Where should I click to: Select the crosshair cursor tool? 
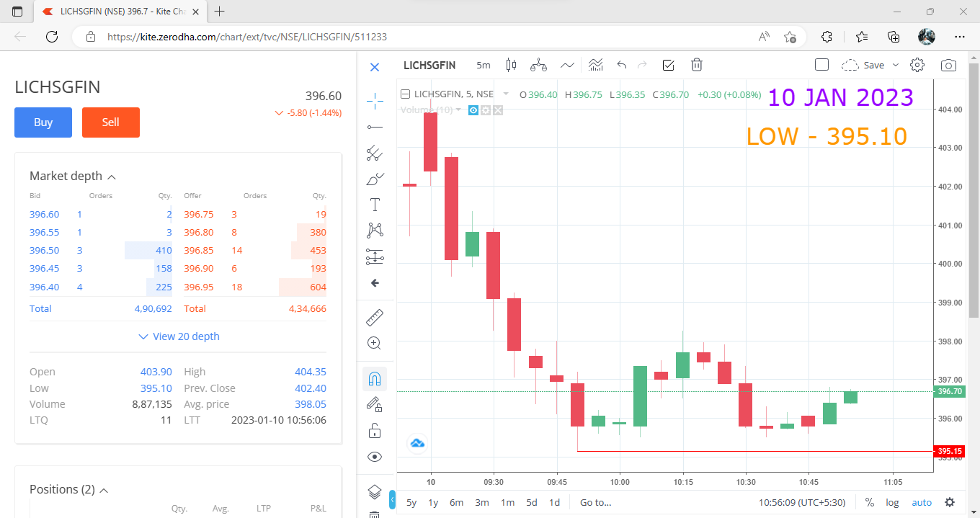point(375,101)
